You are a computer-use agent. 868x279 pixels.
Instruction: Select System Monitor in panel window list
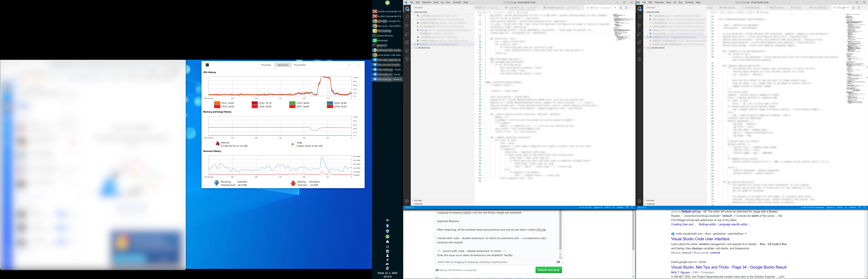click(x=387, y=36)
